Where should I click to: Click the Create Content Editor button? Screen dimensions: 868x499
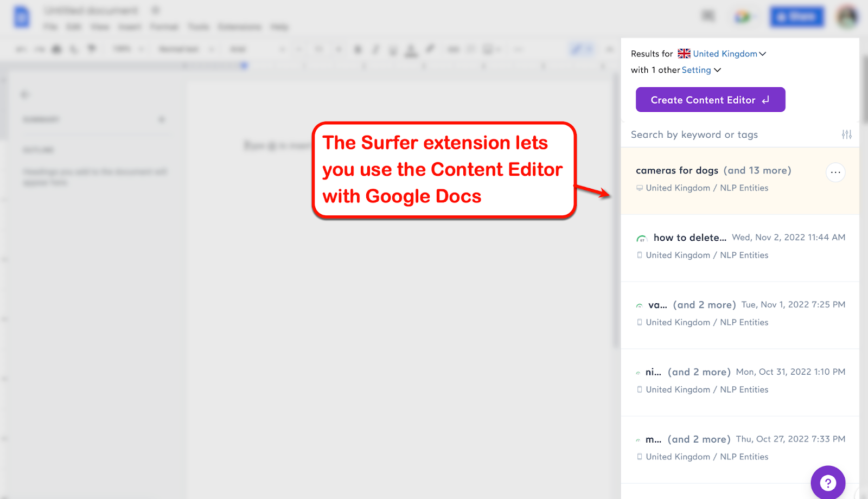tap(710, 100)
